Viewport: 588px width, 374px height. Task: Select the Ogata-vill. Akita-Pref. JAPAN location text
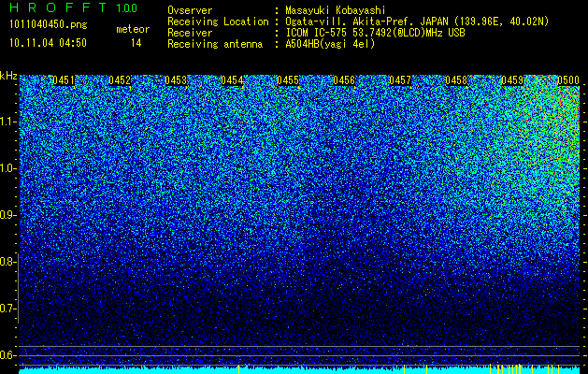417,22
